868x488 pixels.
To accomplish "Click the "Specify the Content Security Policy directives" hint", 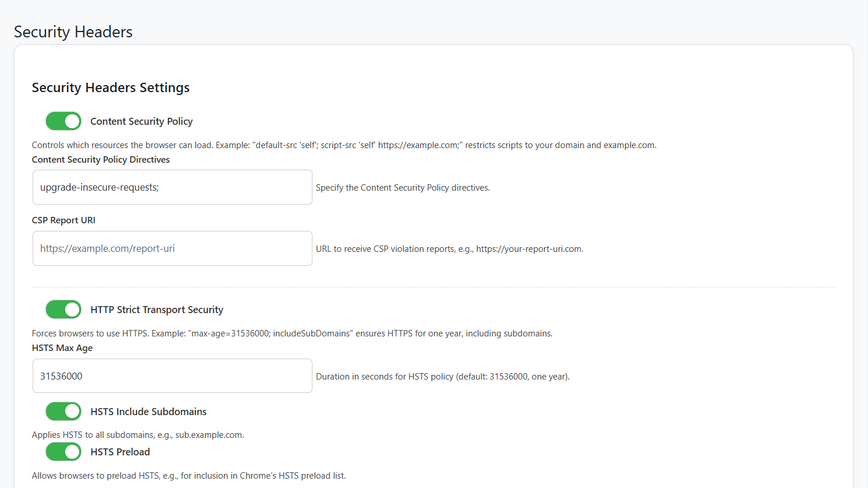I will pyautogui.click(x=403, y=188).
